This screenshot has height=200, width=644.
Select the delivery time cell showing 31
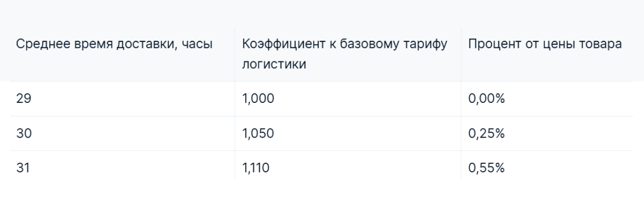click(123, 168)
